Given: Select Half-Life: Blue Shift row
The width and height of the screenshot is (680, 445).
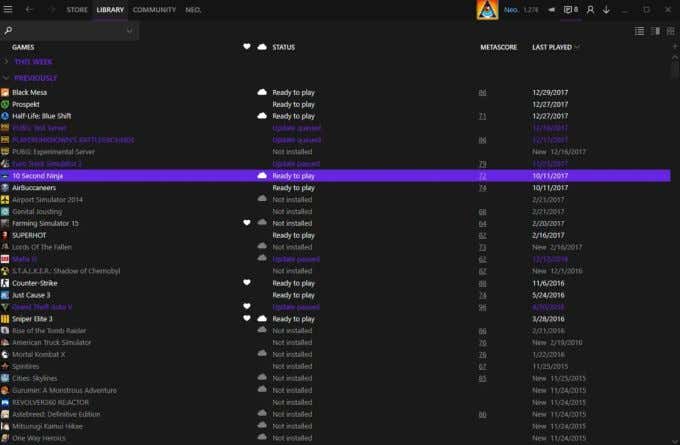Looking at the screenshot, I should (335, 116).
